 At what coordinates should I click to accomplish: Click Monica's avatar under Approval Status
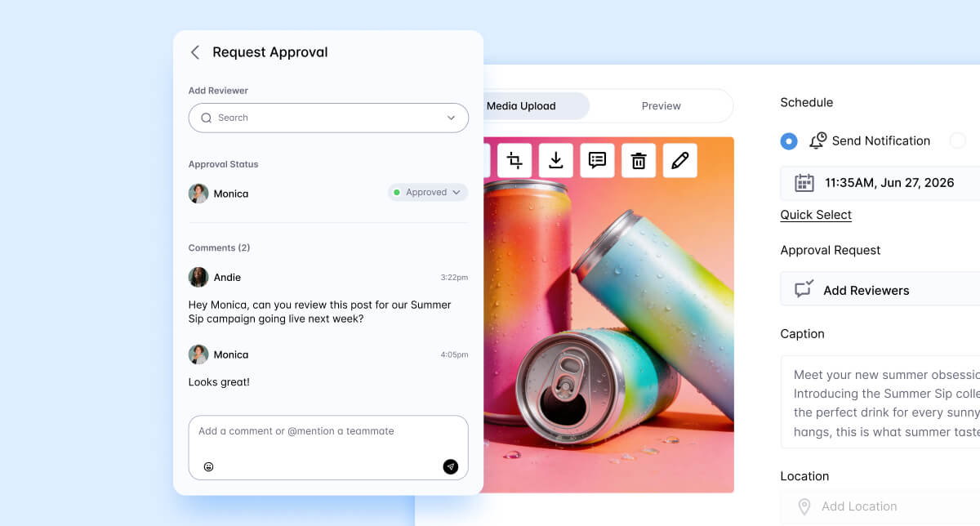coord(198,194)
